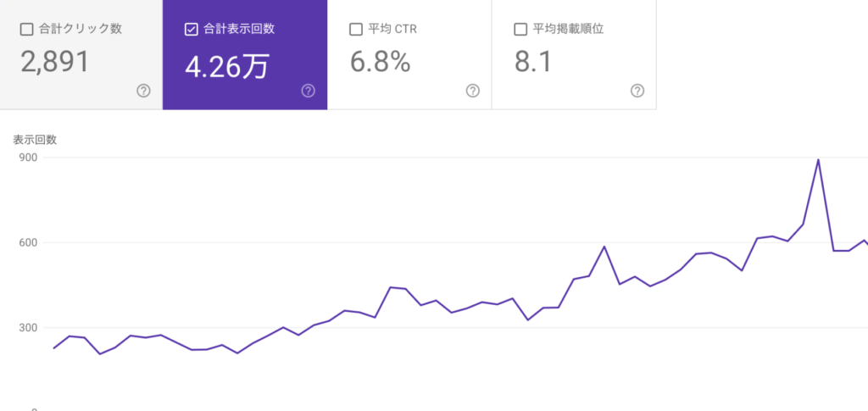Click the 4.26万 impressions value
Screen dimensions: 868x411
click(227, 66)
